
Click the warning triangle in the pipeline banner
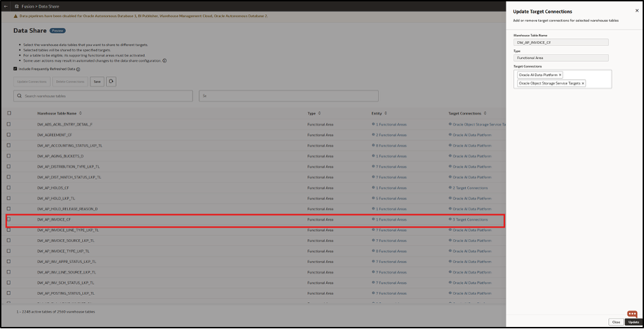click(16, 16)
